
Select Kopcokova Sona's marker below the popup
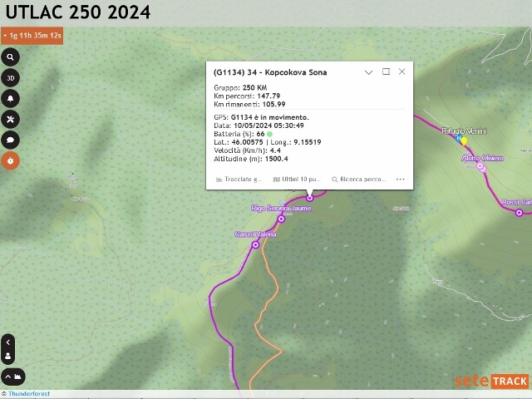309,198
